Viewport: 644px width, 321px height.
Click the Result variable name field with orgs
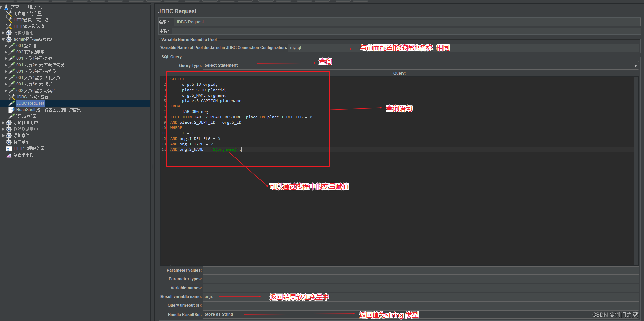[421, 297]
